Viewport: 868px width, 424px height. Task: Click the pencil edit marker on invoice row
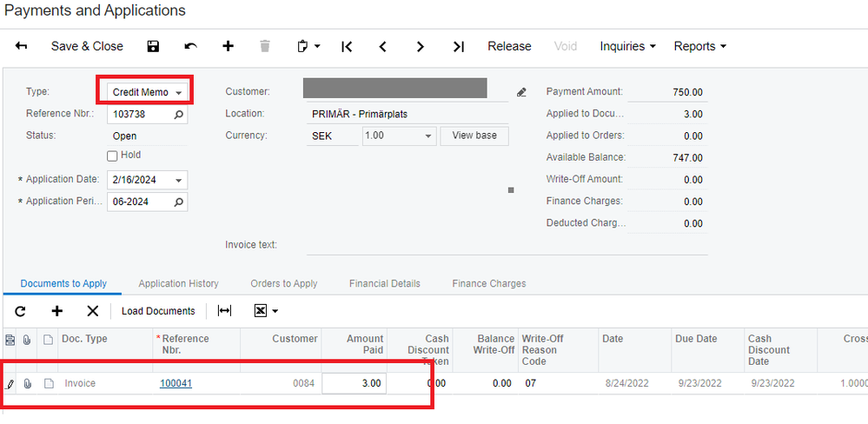10,383
